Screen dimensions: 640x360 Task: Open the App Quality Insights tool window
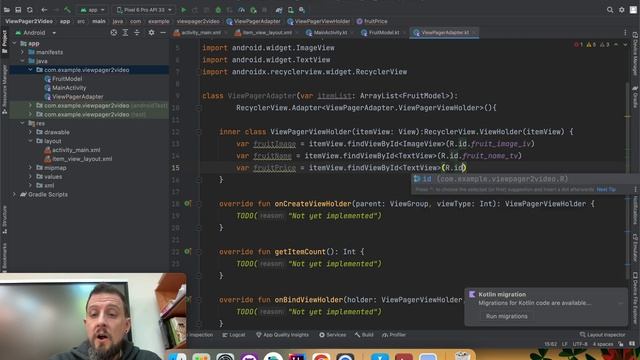pos(282,335)
